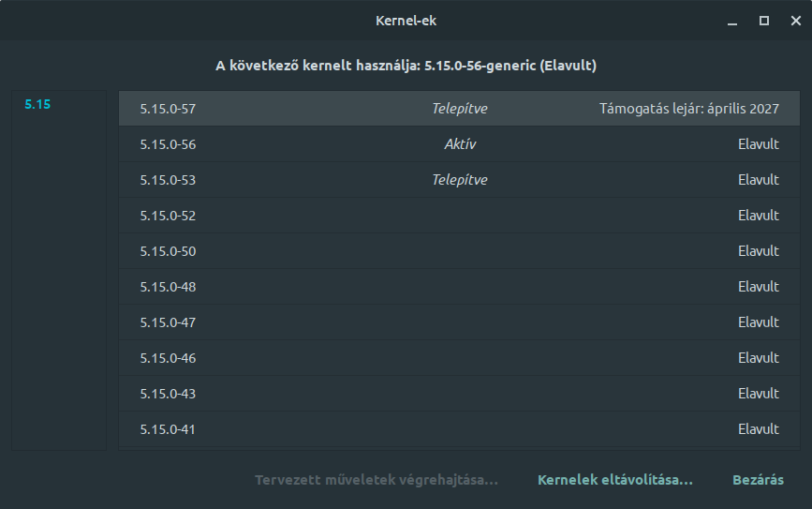This screenshot has width=812, height=509.
Task: Click the Bezárás button
Action: coord(758,480)
